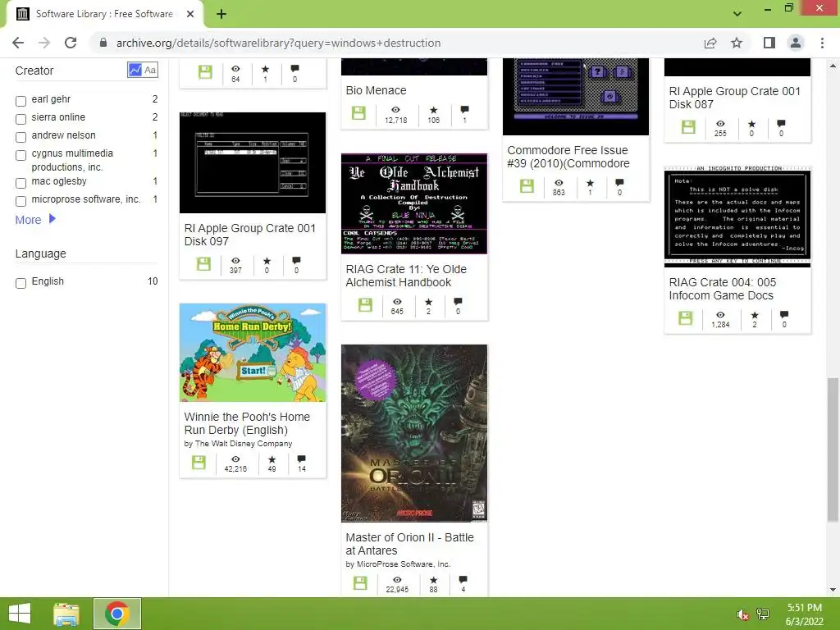Screen dimensions: 840x630
Task: Open Commodore Free Issue #39 thumbnail
Action: [x=575, y=97]
